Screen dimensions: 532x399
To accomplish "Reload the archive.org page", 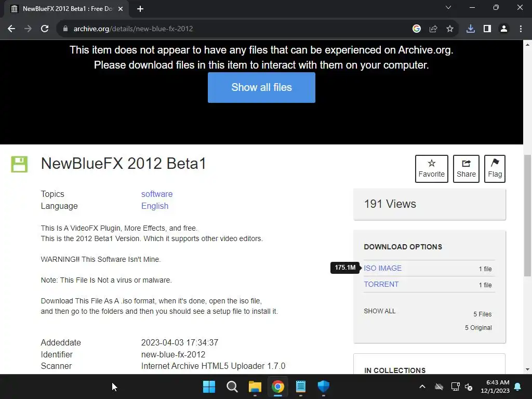I will (45, 29).
